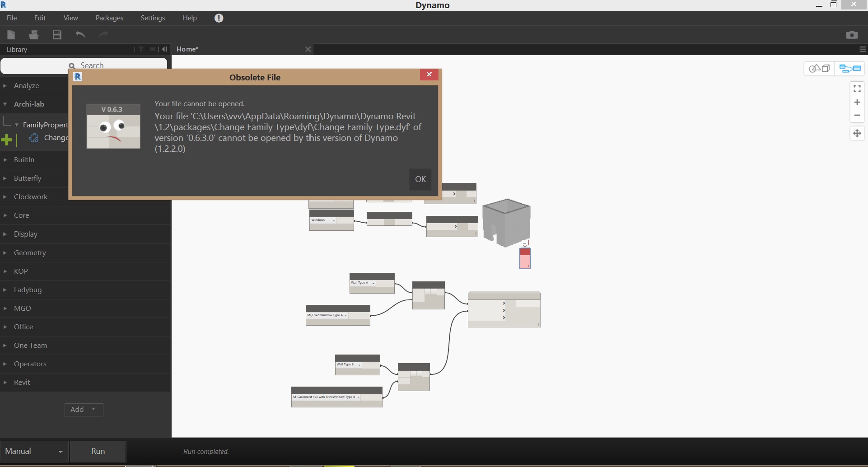Click in the library Search field
Screen dimensions: 868x467
84,65
